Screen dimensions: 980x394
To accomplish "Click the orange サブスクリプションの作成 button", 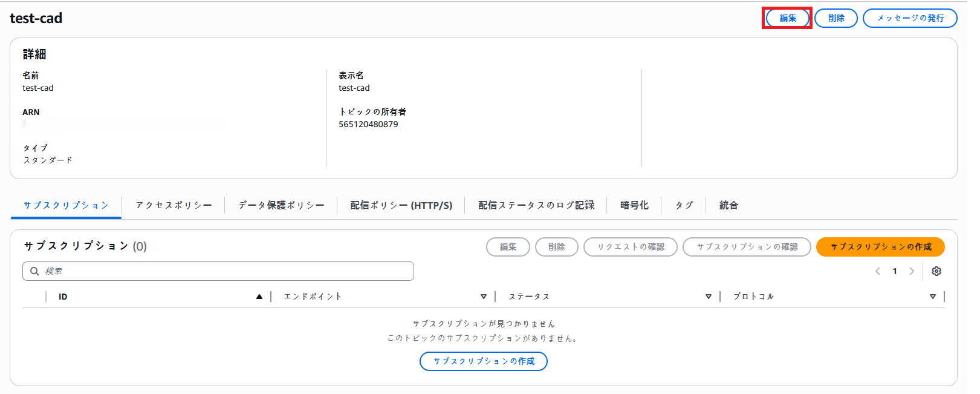I will click(880, 247).
